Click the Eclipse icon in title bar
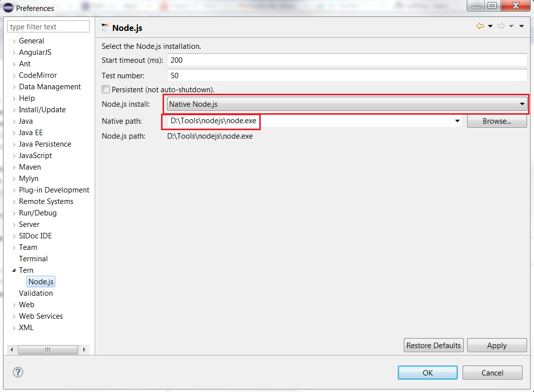 (x=8, y=8)
